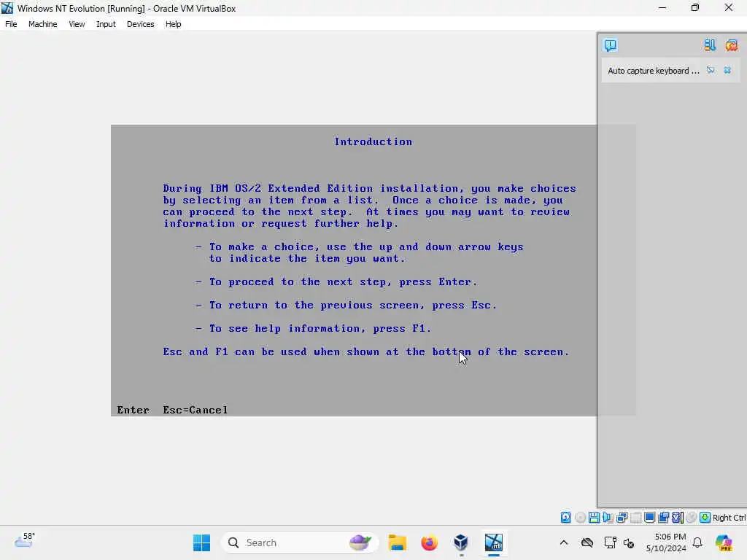Open the weather widget showing 58°
The image size is (747, 560).
coord(25,540)
